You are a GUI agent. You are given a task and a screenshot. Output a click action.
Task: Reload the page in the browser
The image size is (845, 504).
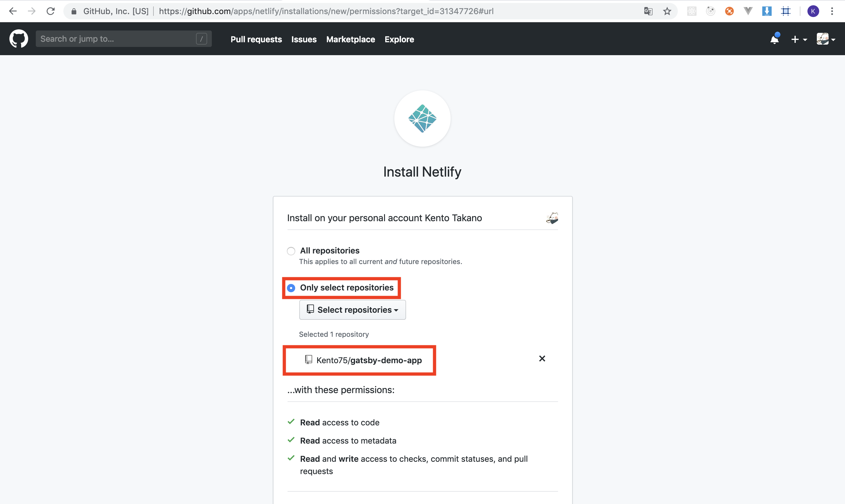pos(50,11)
